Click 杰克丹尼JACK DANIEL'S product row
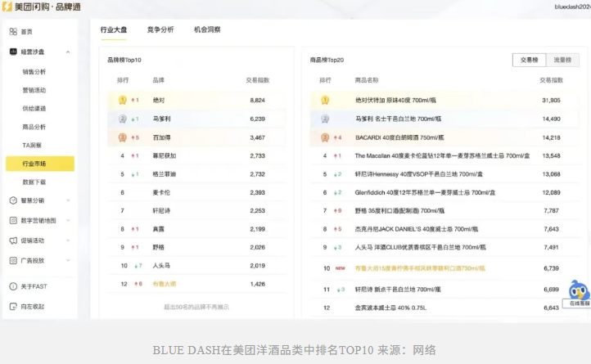 [x=444, y=229]
